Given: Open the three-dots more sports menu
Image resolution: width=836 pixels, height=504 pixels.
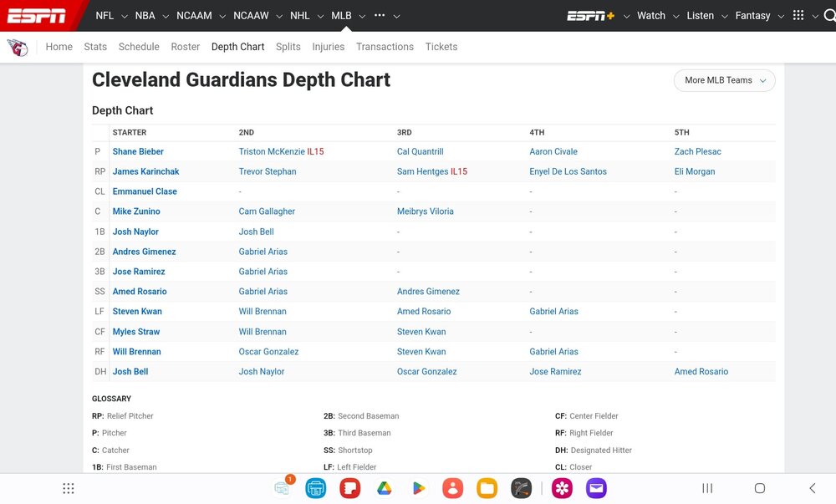Looking at the screenshot, I should pyautogui.click(x=380, y=15).
